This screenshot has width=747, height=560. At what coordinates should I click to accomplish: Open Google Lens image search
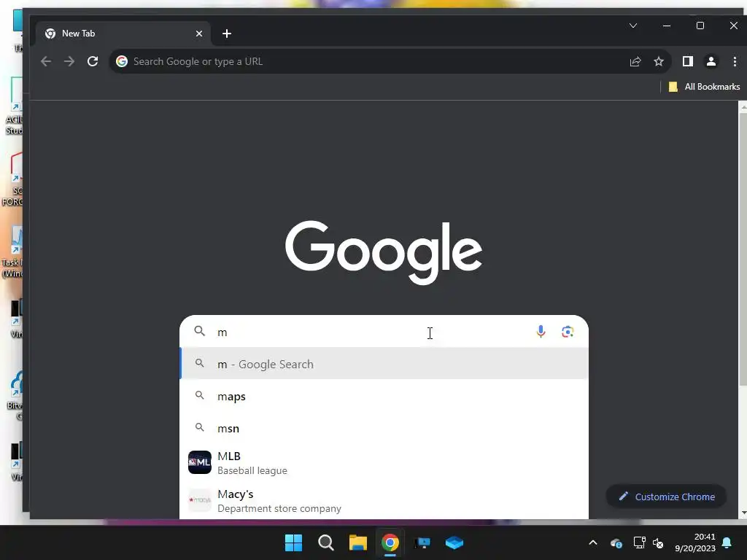click(568, 332)
